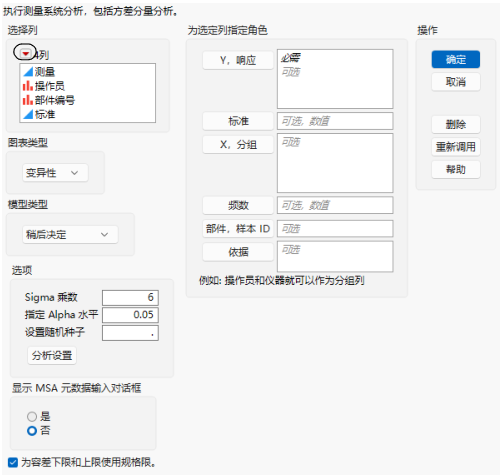
Task: Click the 设置随机种子 input field
Action: pos(130,333)
